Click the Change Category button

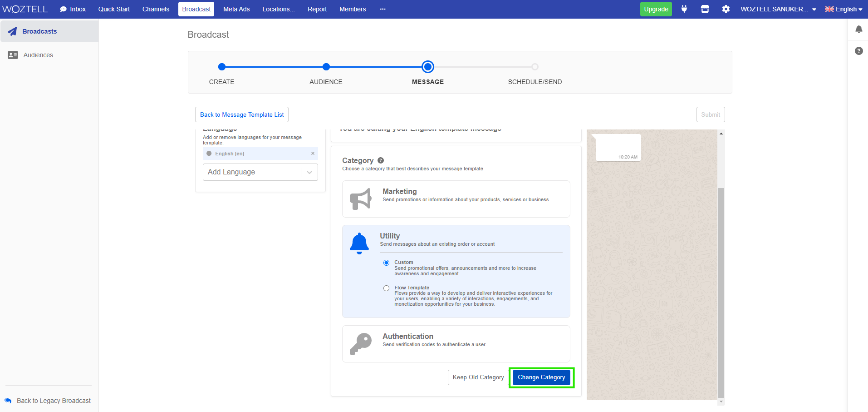point(541,377)
